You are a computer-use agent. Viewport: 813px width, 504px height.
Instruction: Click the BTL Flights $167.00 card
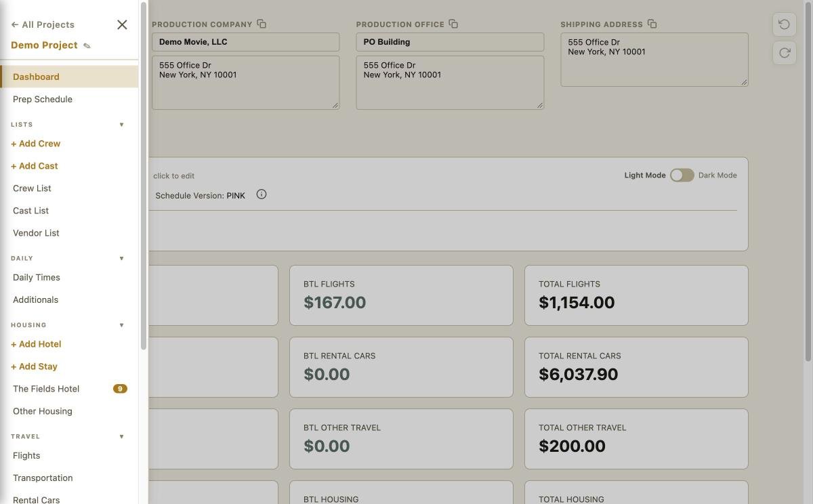[x=401, y=295]
